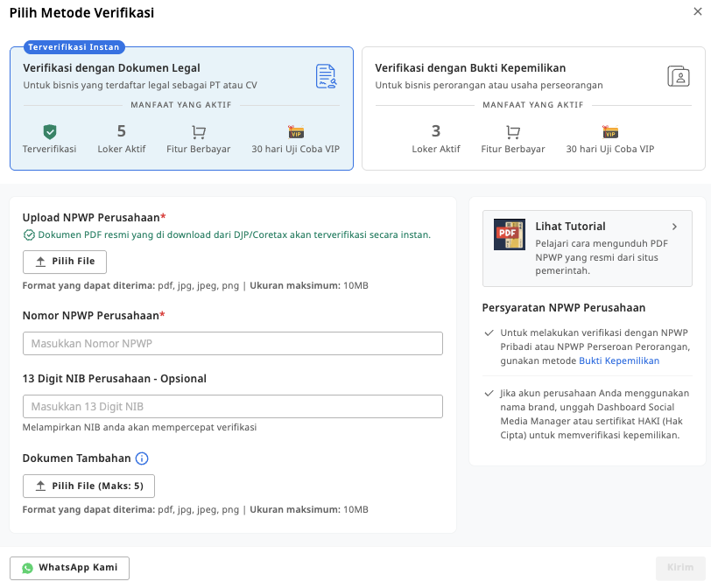Click the ID card icon on Bukti Kepemilikan card
Viewport: 711px width, 588px height.
point(679,76)
